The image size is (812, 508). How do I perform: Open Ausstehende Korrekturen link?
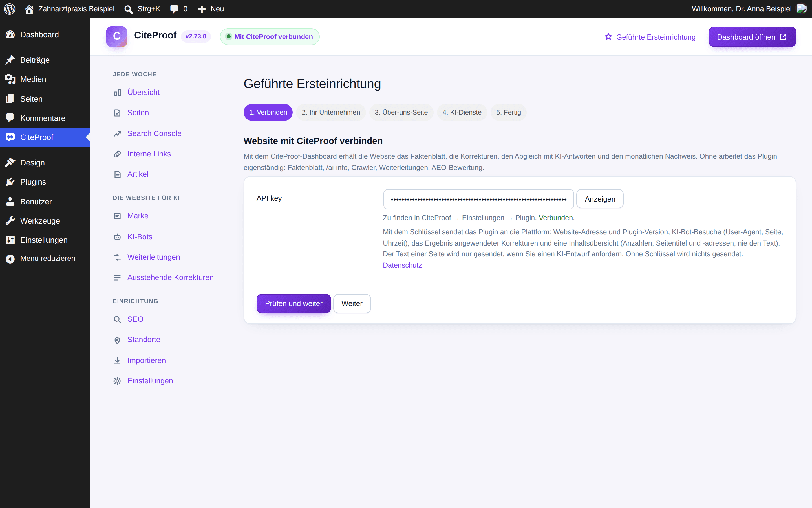[171, 277]
